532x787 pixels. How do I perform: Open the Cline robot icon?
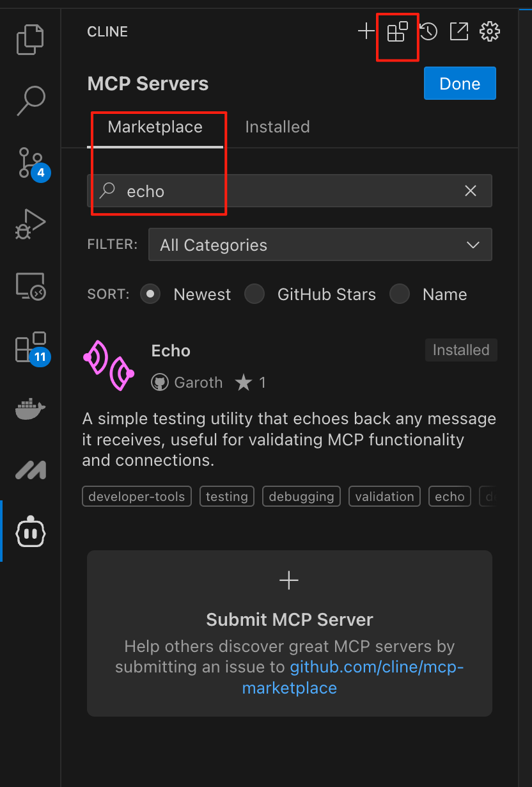(31, 532)
